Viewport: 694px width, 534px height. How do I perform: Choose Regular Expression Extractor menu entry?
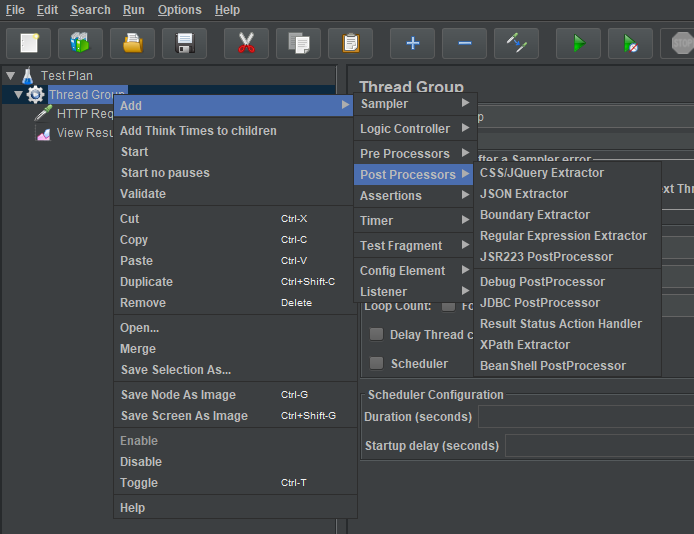point(563,236)
